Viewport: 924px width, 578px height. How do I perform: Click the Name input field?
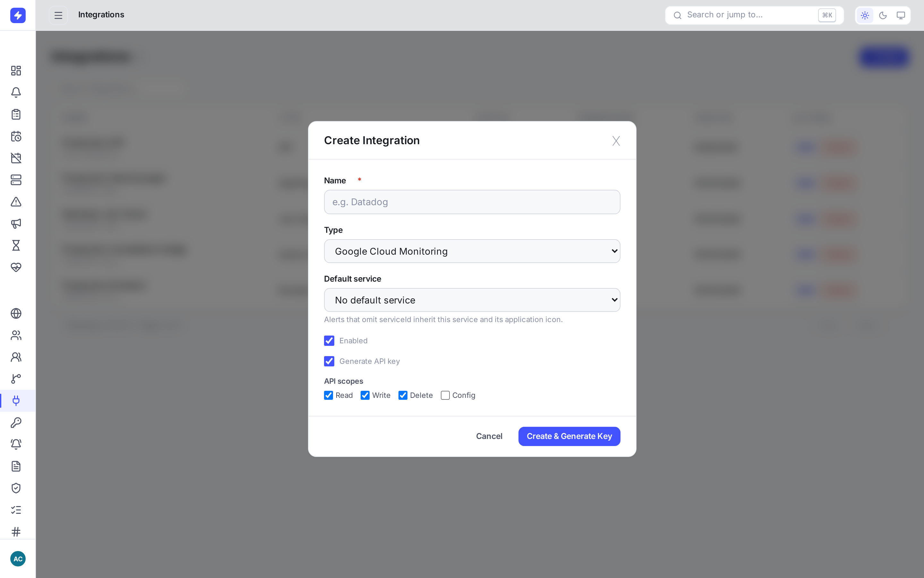point(472,202)
